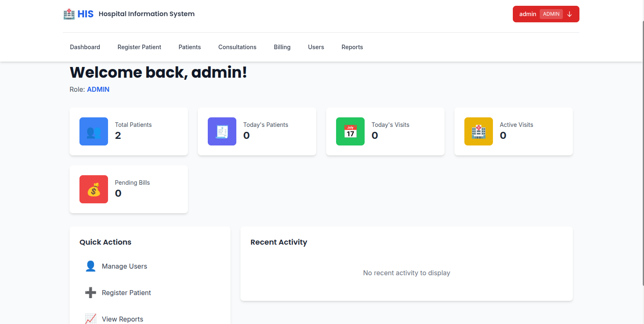Image resolution: width=644 pixels, height=324 pixels.
Task: Open the Patients nav item
Action: pyautogui.click(x=190, y=47)
